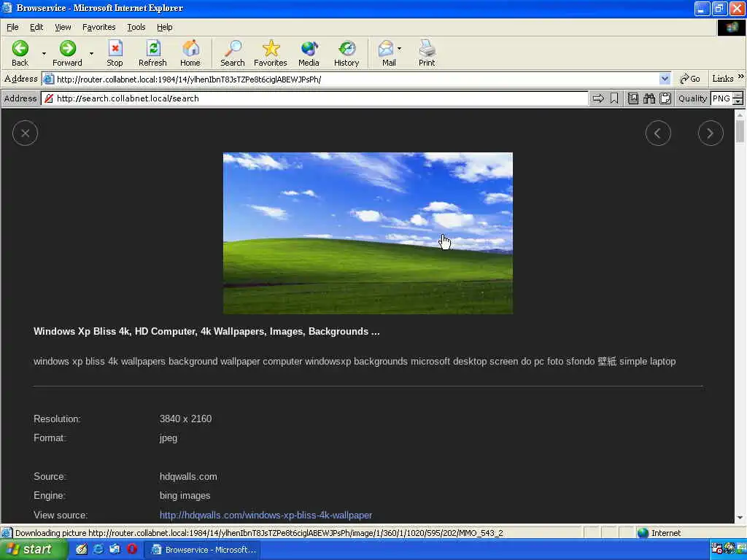Click Browservice go arrow icon

(x=598, y=98)
